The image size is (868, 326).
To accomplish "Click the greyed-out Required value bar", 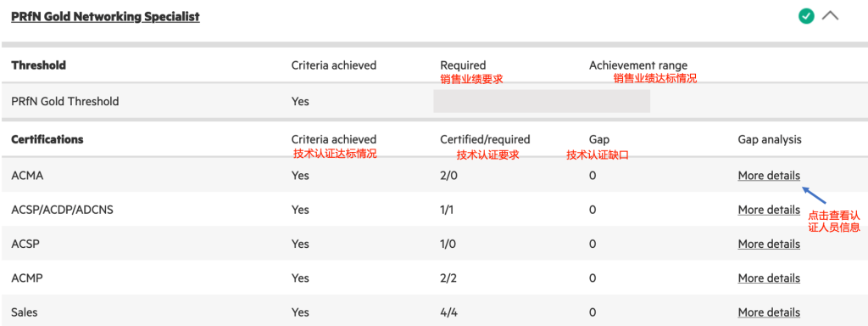I will click(542, 102).
